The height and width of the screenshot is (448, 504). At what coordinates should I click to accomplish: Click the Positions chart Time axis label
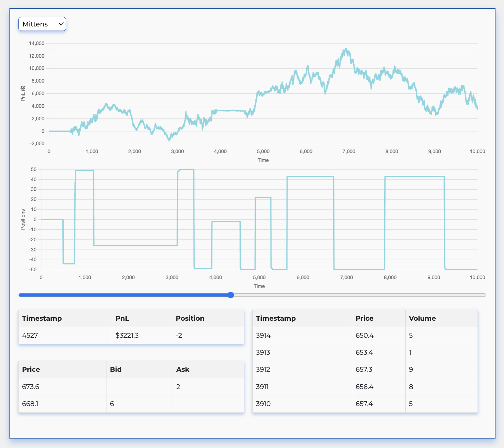click(x=259, y=286)
